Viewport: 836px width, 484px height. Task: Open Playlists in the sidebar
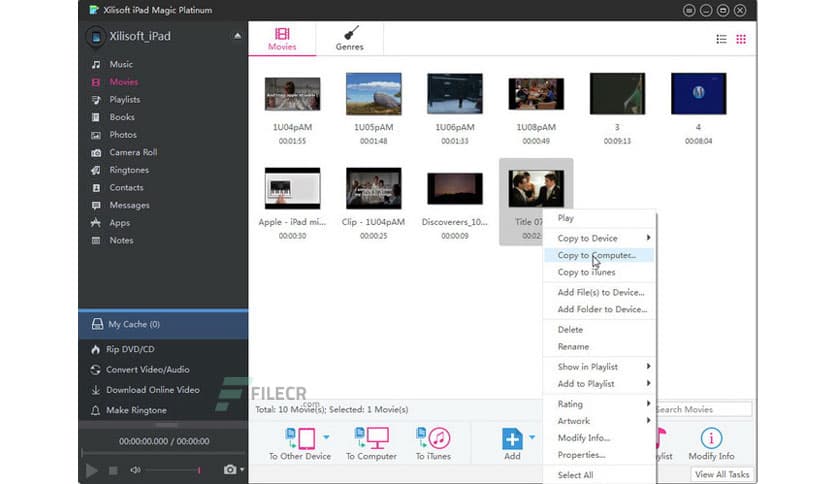click(124, 100)
